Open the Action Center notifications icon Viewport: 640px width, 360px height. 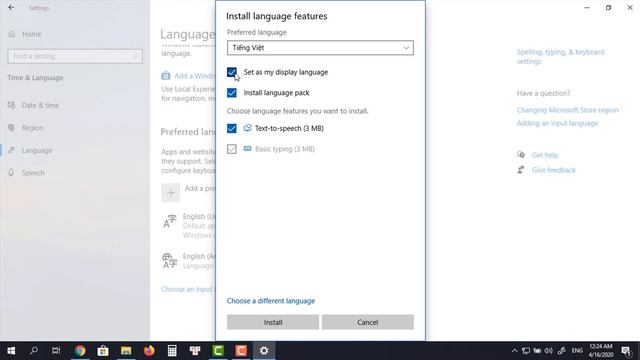coord(626,351)
